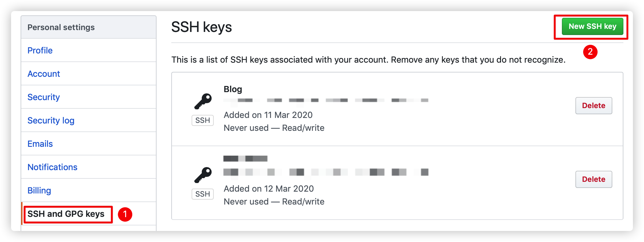Viewport: 644px width, 242px height.
Task: Select Billing from the personal settings menu
Action: click(39, 190)
